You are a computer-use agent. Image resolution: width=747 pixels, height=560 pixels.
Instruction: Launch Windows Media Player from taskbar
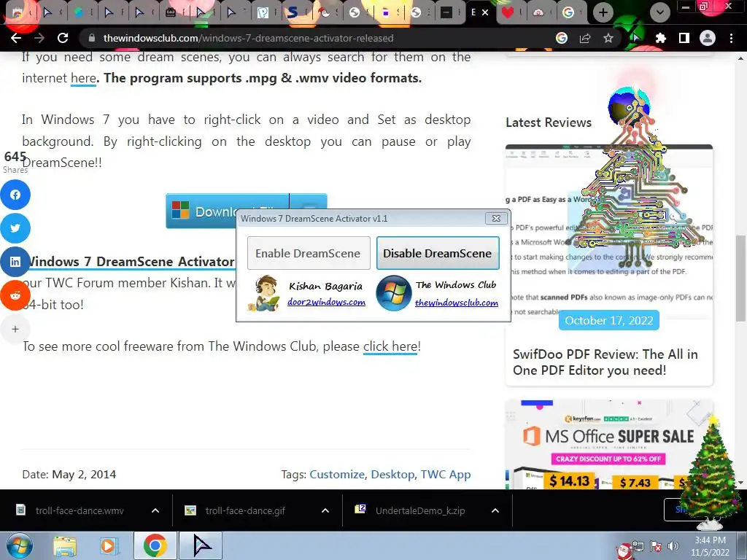108,545
